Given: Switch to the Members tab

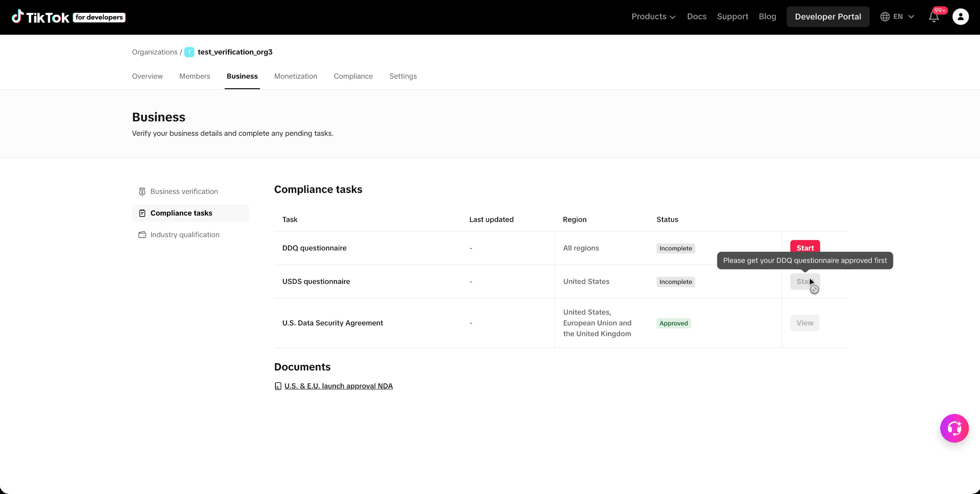Looking at the screenshot, I should coord(194,76).
